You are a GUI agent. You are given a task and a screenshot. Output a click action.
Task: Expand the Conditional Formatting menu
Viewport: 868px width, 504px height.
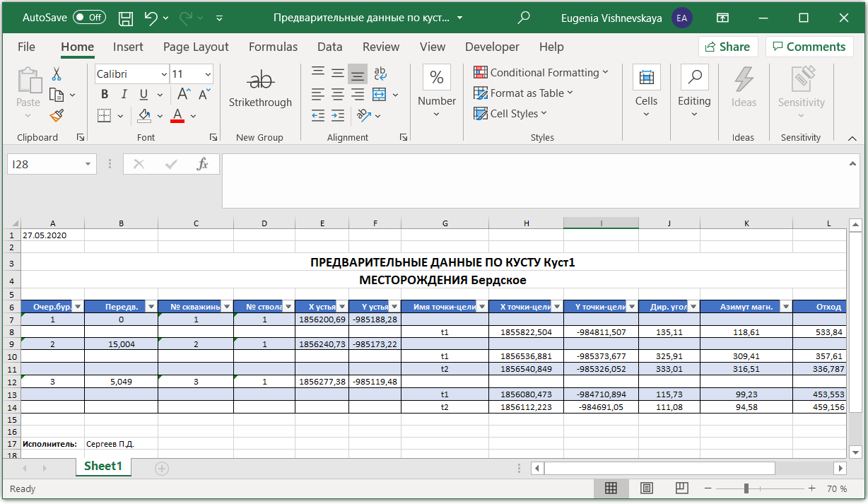tap(541, 72)
